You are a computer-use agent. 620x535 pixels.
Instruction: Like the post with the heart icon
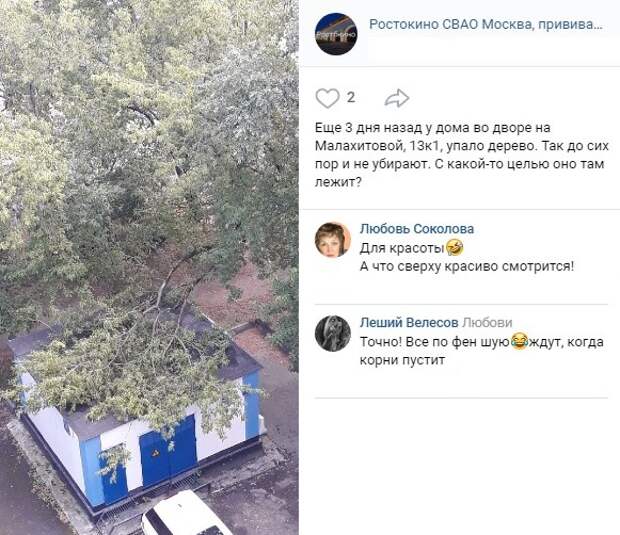327,98
